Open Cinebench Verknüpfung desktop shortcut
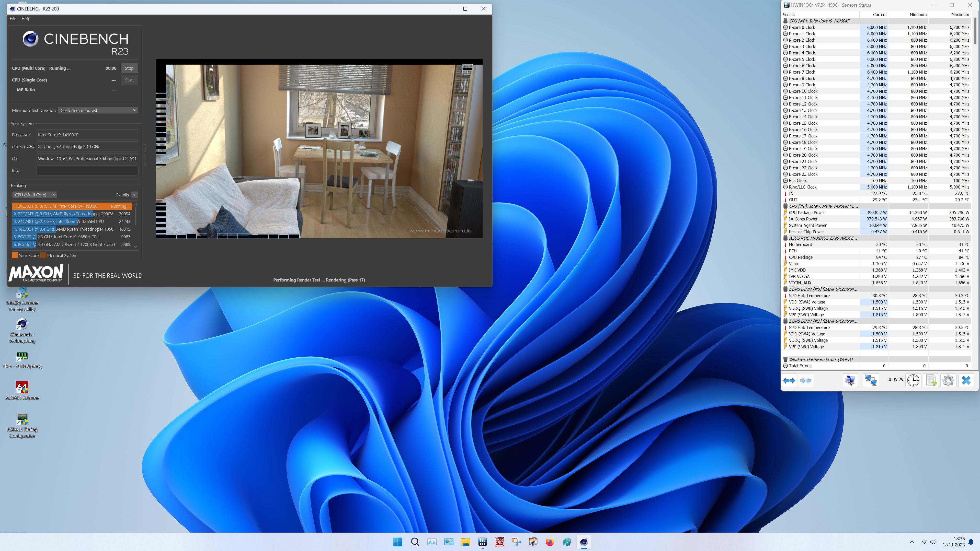980x551 pixels. pos(22,331)
